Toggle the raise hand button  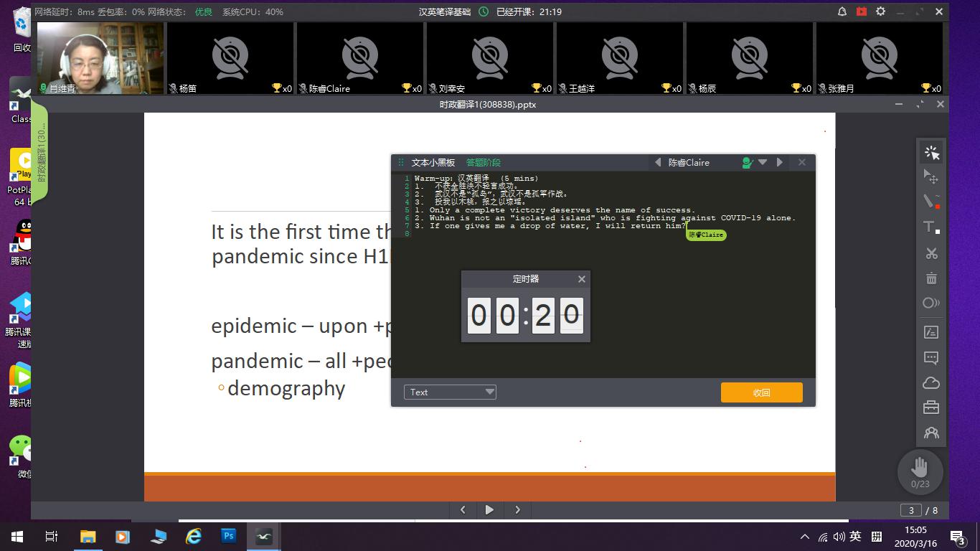coord(920,470)
